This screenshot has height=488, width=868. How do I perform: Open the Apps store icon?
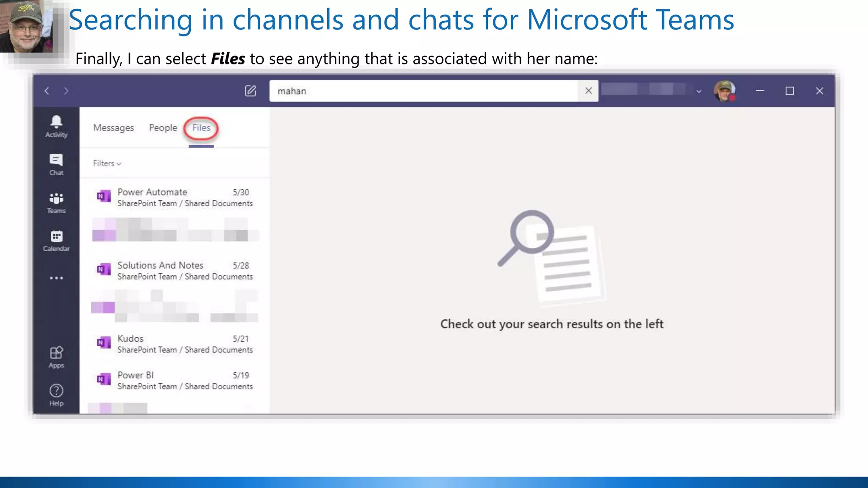click(56, 357)
